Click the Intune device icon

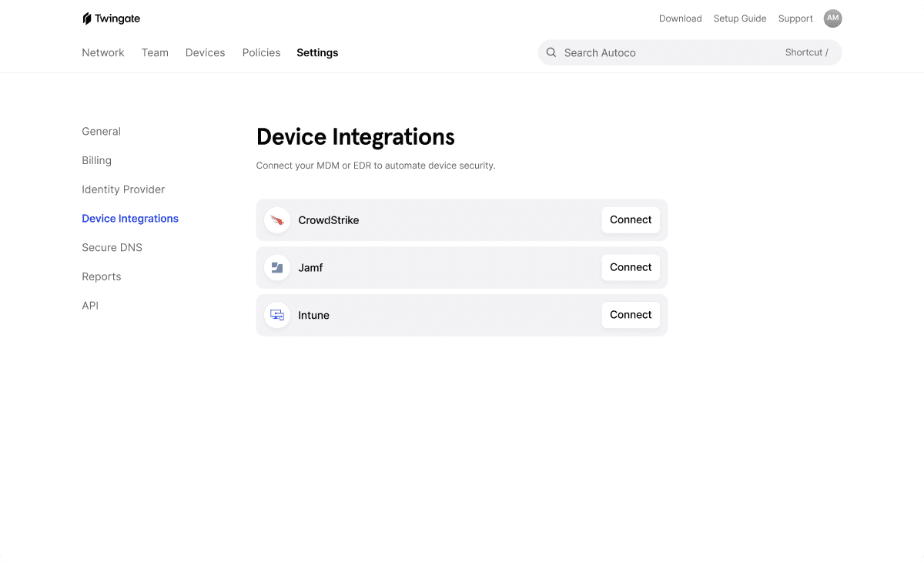277,315
